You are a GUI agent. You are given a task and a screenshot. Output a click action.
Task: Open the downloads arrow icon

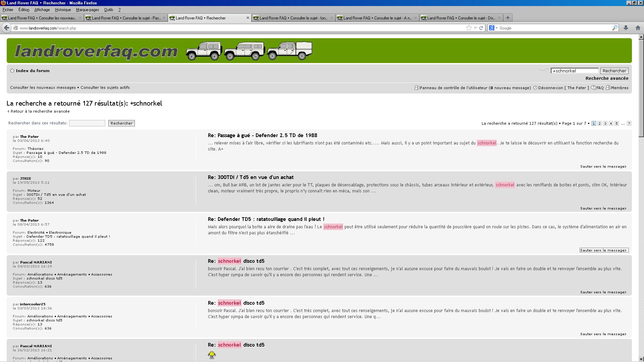(626, 28)
